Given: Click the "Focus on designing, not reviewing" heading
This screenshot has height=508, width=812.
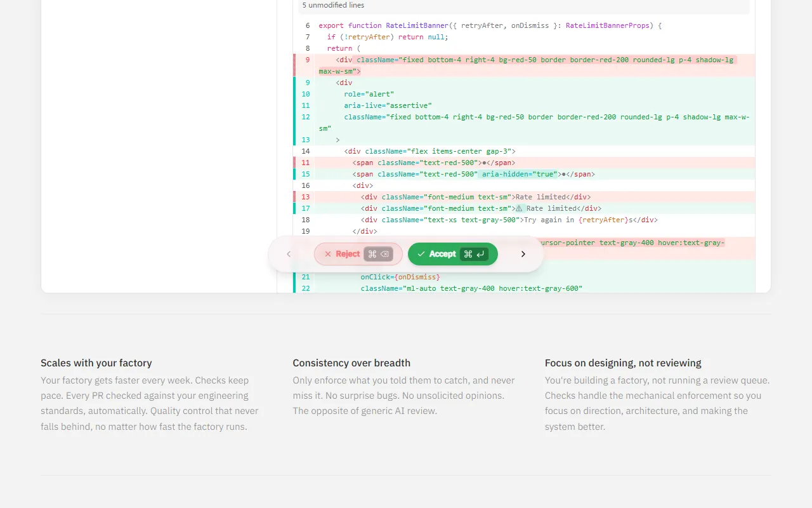Looking at the screenshot, I should tap(623, 363).
